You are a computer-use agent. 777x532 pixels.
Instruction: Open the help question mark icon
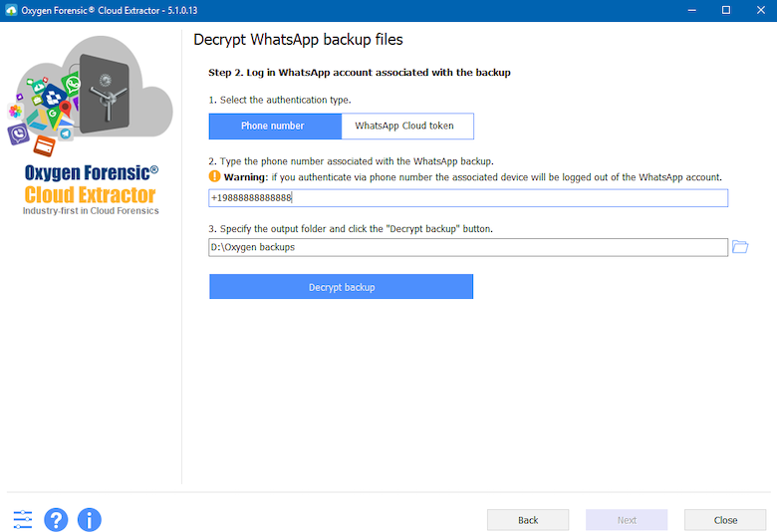[56, 520]
